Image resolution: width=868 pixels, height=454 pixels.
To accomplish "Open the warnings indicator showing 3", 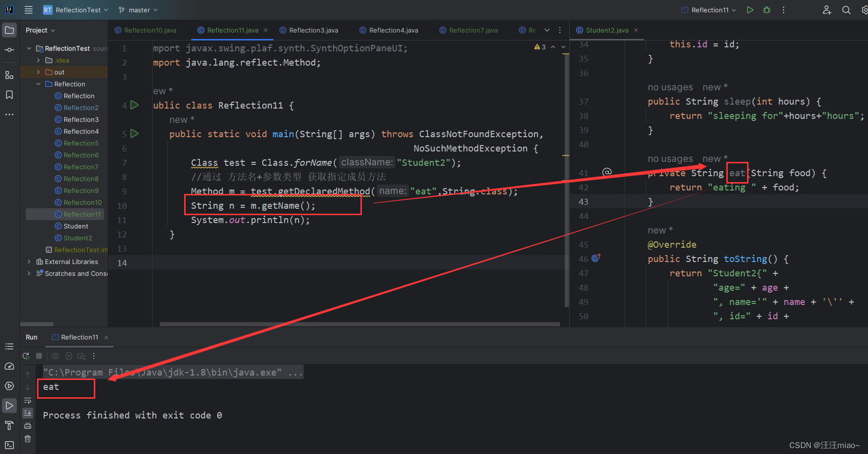I will (540, 47).
